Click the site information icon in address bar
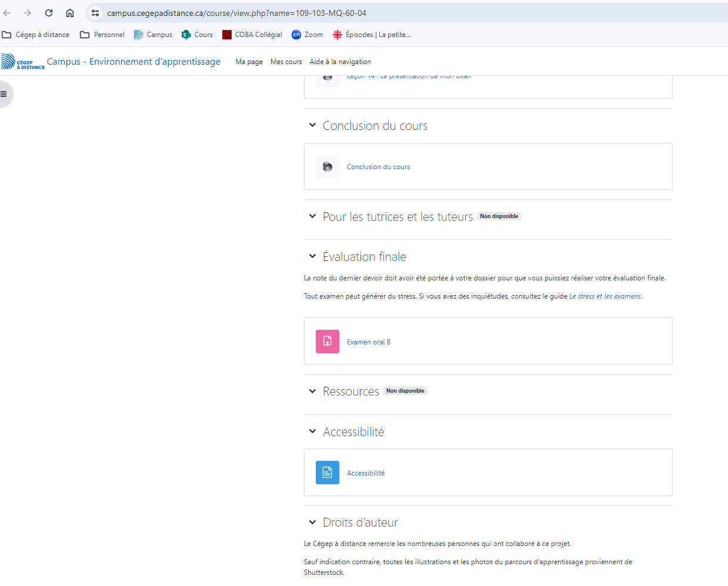728x586 pixels. click(95, 13)
